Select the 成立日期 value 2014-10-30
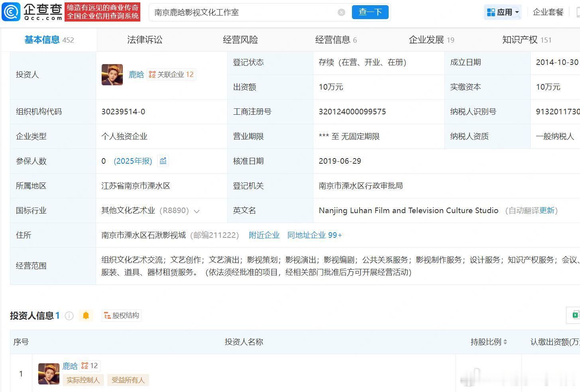Viewport: 580px width, 392px height. click(557, 62)
